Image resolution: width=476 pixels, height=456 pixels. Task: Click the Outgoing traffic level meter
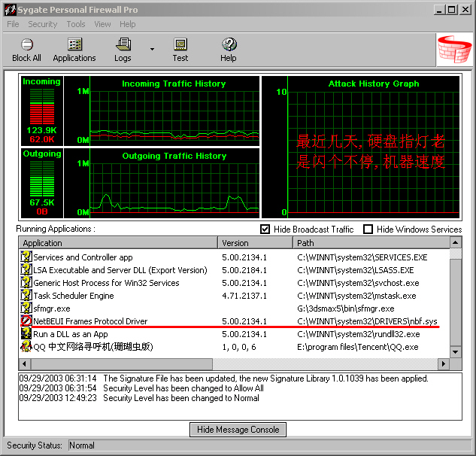coord(42,178)
